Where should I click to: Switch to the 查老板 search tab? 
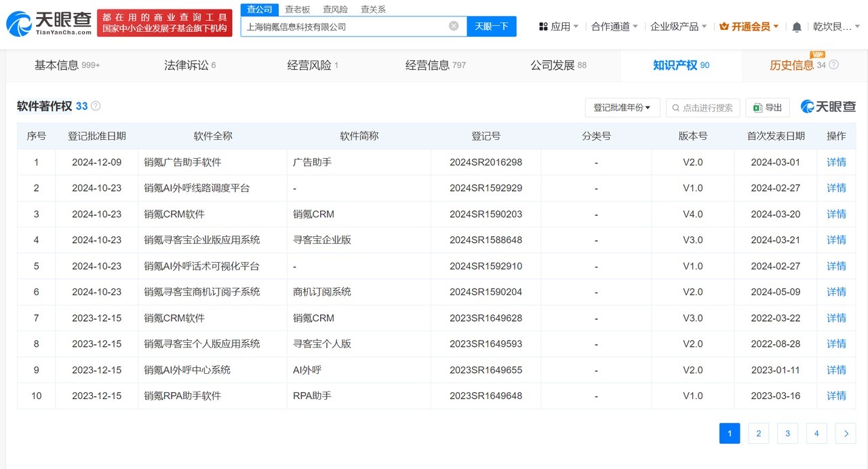pyautogui.click(x=298, y=9)
